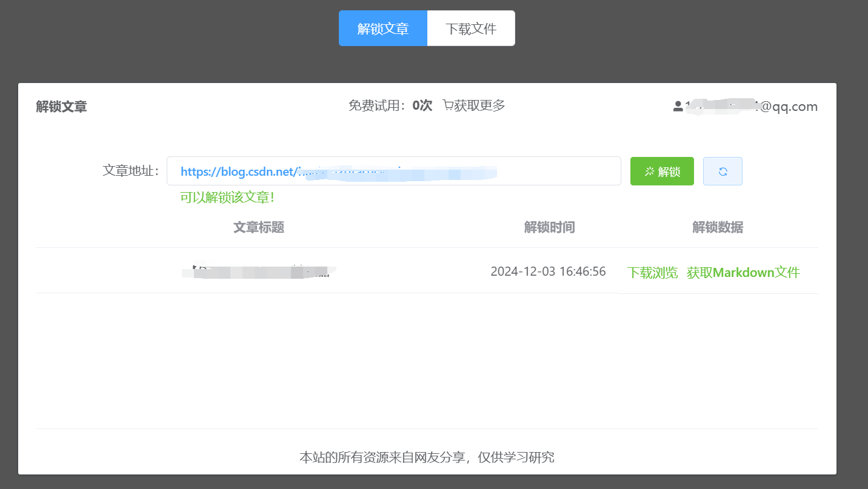Click inside the article URL input field

[x=394, y=171]
